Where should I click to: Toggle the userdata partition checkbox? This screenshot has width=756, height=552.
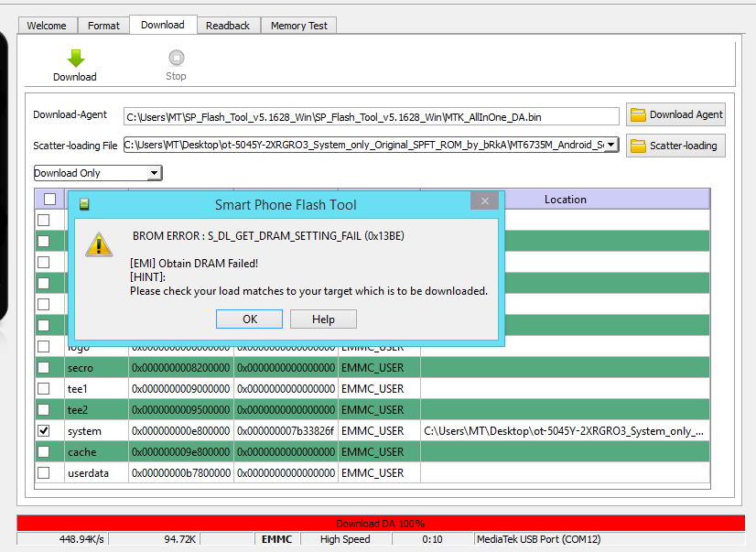pyautogui.click(x=43, y=473)
